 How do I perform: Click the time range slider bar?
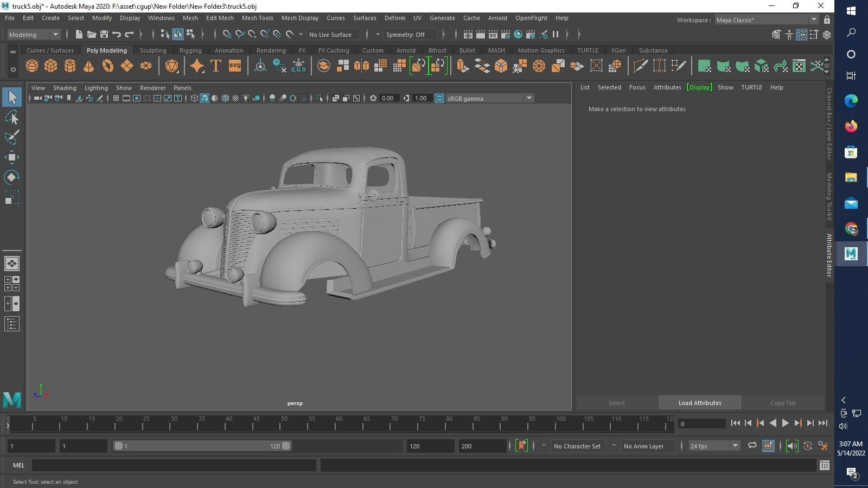(202, 446)
